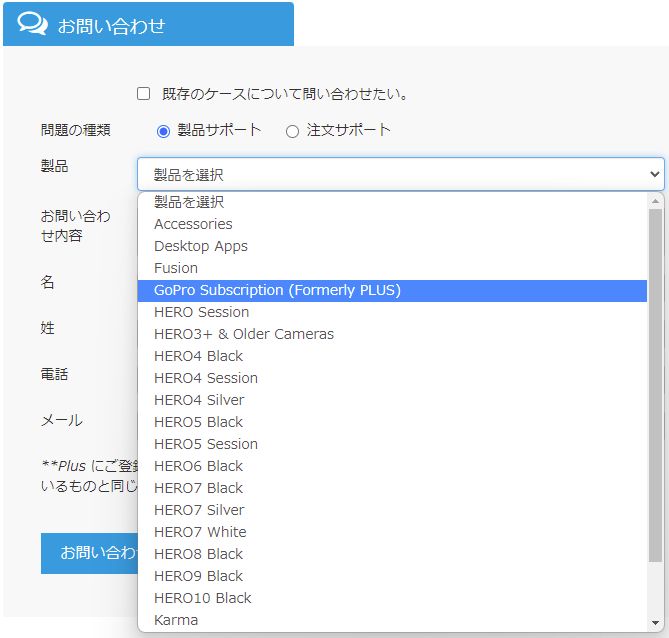
Task: Check the existing case inquiry checkbox
Action: pos(143,93)
